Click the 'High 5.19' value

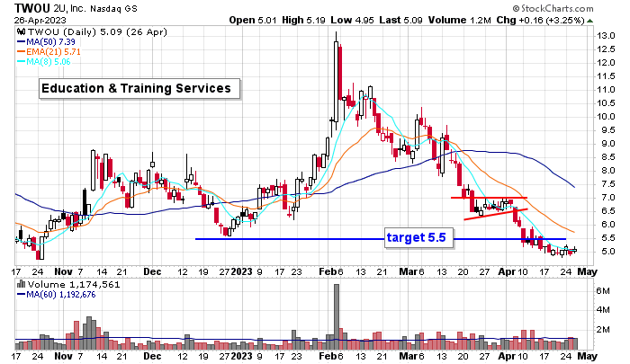303,20
